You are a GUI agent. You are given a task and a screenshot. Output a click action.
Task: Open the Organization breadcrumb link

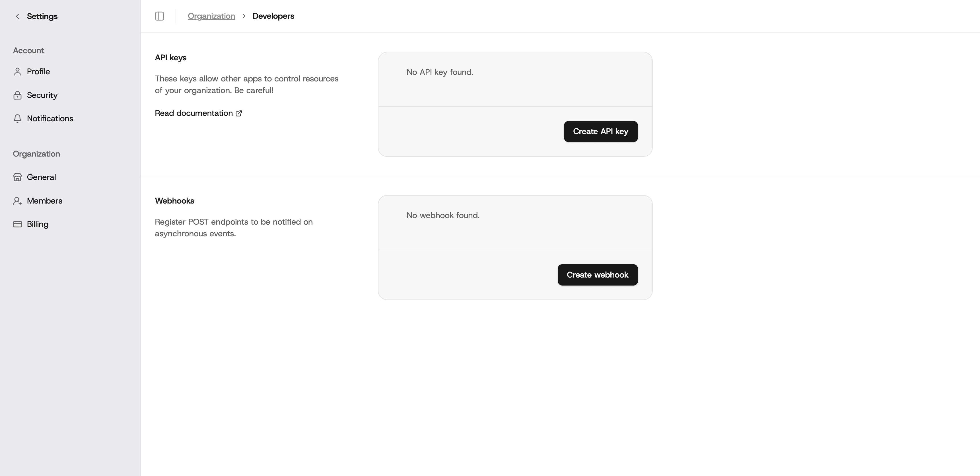[x=211, y=16]
